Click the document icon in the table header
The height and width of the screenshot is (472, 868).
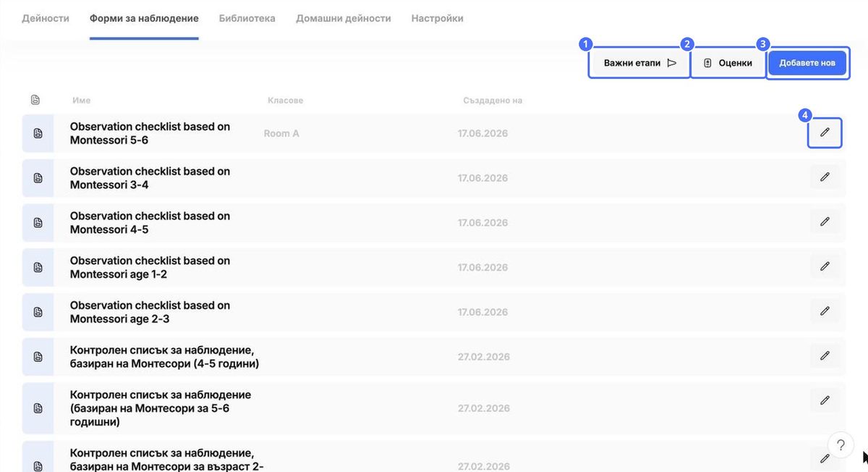[x=35, y=100]
